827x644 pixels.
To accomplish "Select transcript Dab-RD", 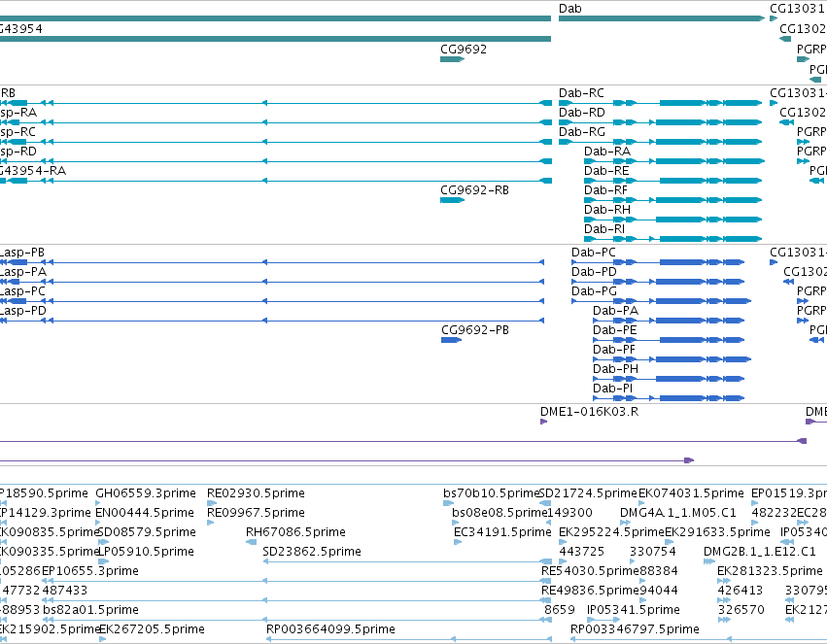I will pyautogui.click(x=582, y=113).
